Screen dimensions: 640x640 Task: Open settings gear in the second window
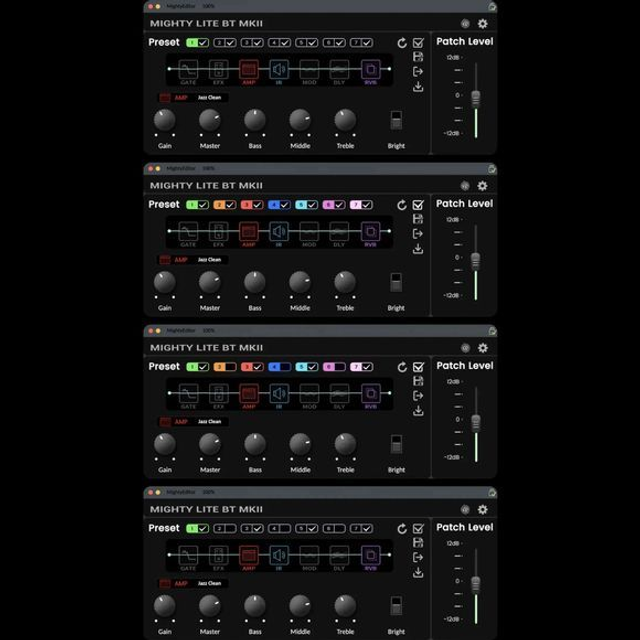(x=482, y=186)
